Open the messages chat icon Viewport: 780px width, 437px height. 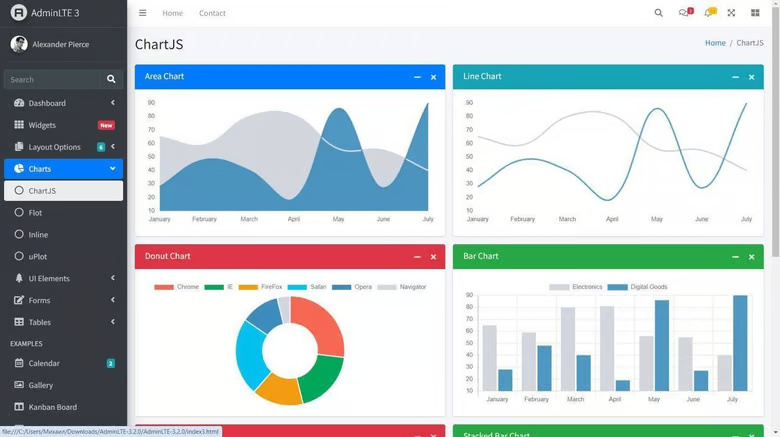tap(684, 13)
